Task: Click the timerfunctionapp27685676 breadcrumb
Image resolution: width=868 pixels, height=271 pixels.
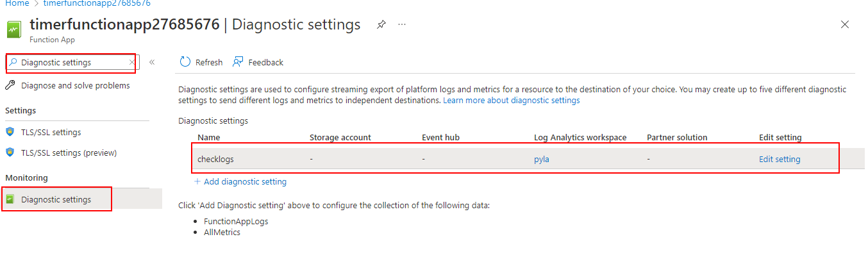Action: [97, 3]
